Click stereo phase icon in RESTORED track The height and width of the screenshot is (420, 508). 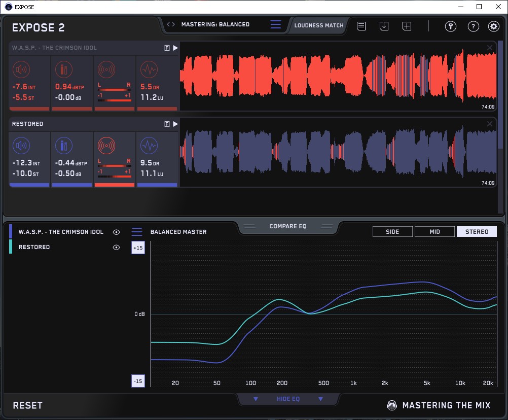click(x=106, y=146)
